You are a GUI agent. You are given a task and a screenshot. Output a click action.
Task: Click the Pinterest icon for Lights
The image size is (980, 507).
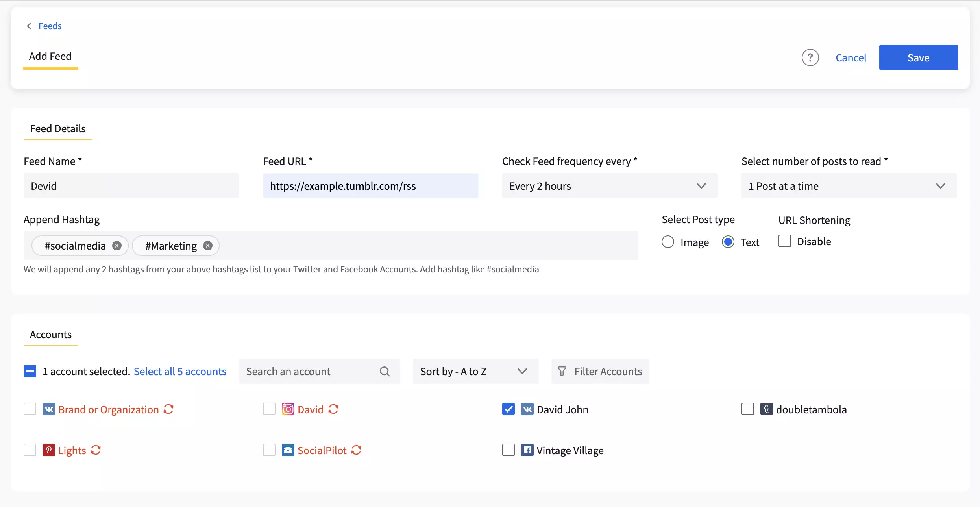(x=49, y=450)
